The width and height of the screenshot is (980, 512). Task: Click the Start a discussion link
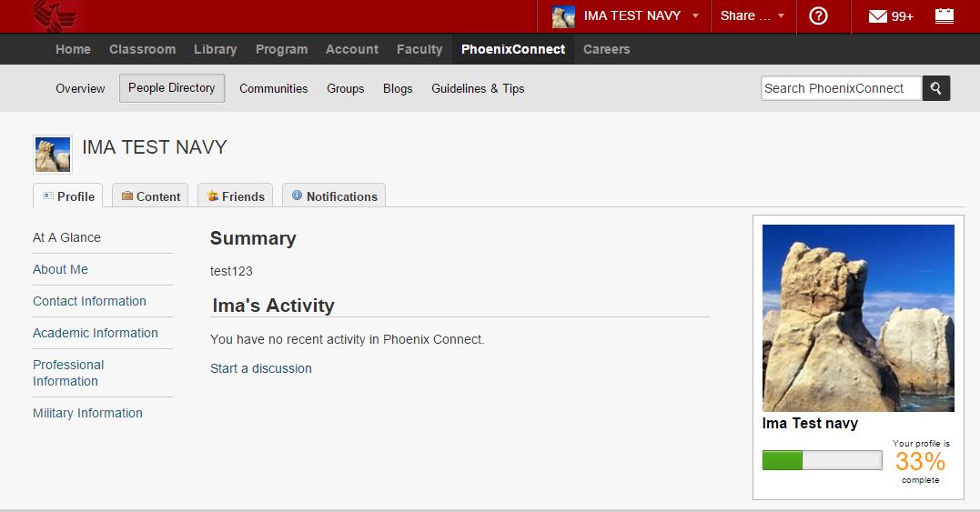(260, 368)
